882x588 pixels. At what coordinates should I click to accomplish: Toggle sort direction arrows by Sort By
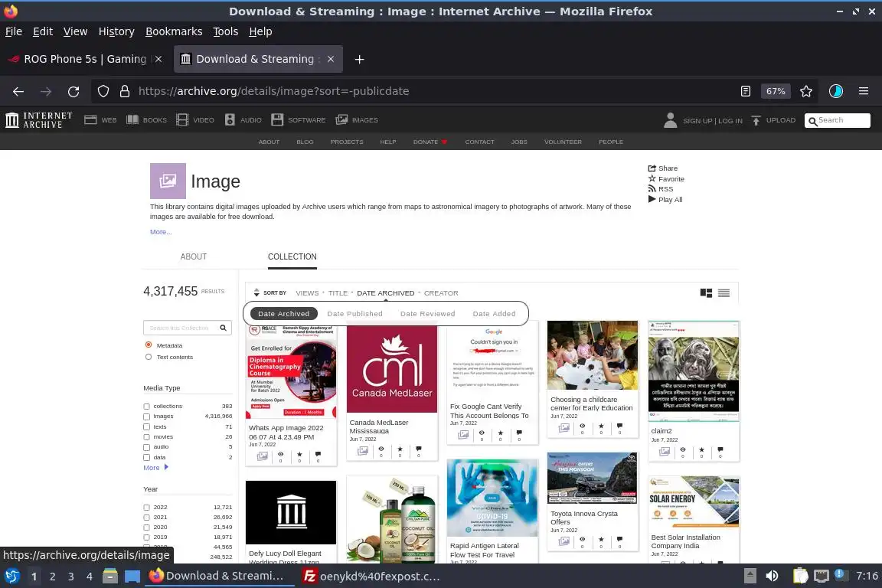256,292
